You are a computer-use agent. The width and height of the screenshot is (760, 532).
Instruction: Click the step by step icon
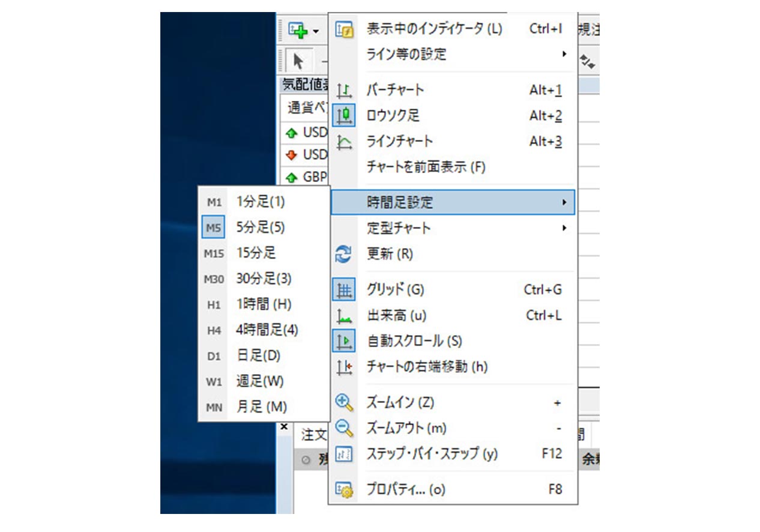tap(344, 454)
